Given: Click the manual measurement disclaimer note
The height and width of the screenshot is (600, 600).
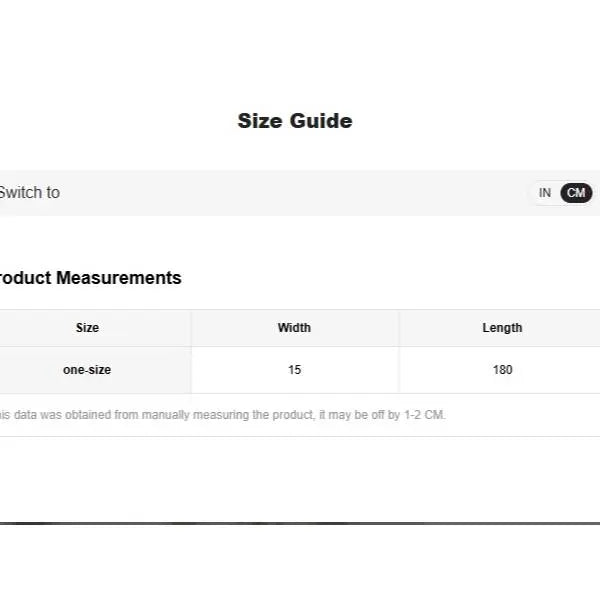Looking at the screenshot, I should coord(223,415).
